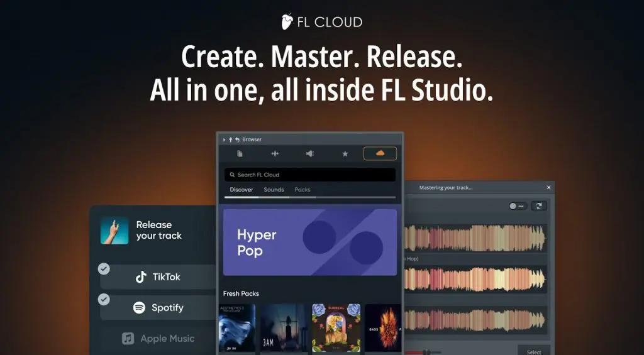Click the FL Cloud logo at top

pyautogui.click(x=321, y=22)
